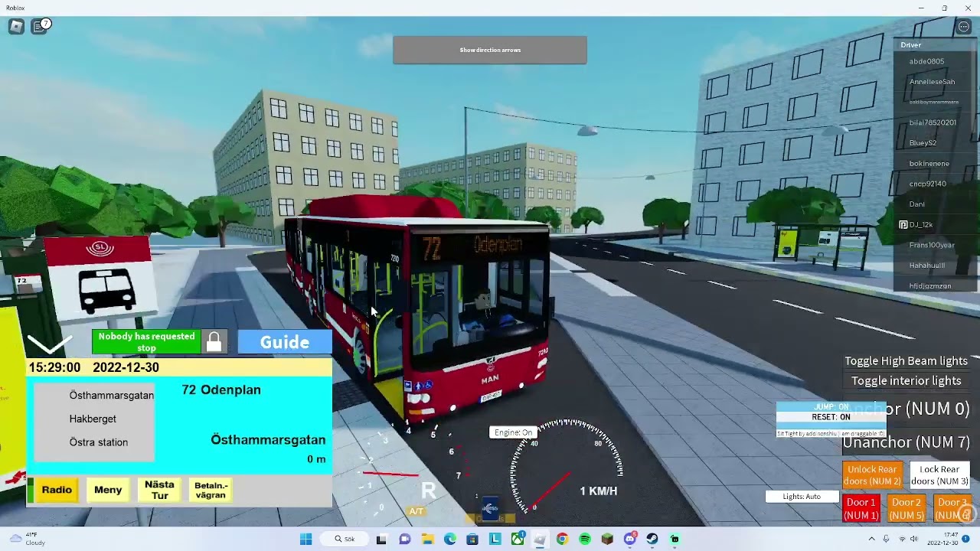Open Microsoft Store taskbar icon
This screenshot has width=980, height=551.
pos(472,539)
